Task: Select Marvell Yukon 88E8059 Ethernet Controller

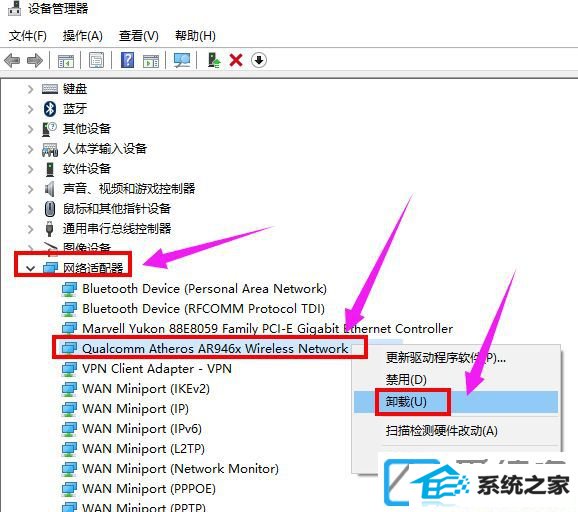Action: pyautogui.click(x=267, y=328)
